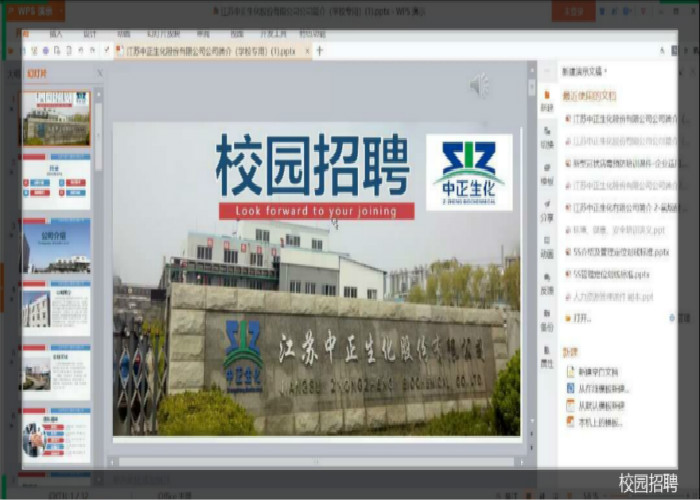Viewport: 700px width, 500px height.
Task: Click the WPS 演示 application button
Action: [x=36, y=10]
